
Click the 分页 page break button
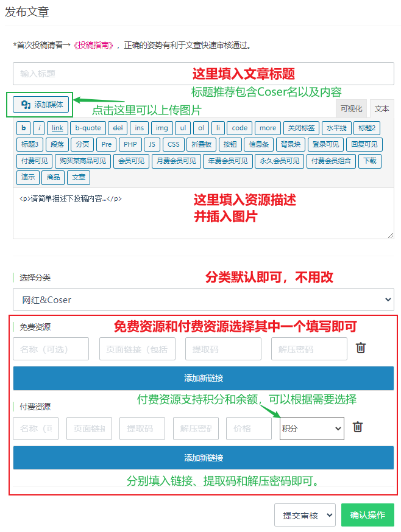pos(83,144)
